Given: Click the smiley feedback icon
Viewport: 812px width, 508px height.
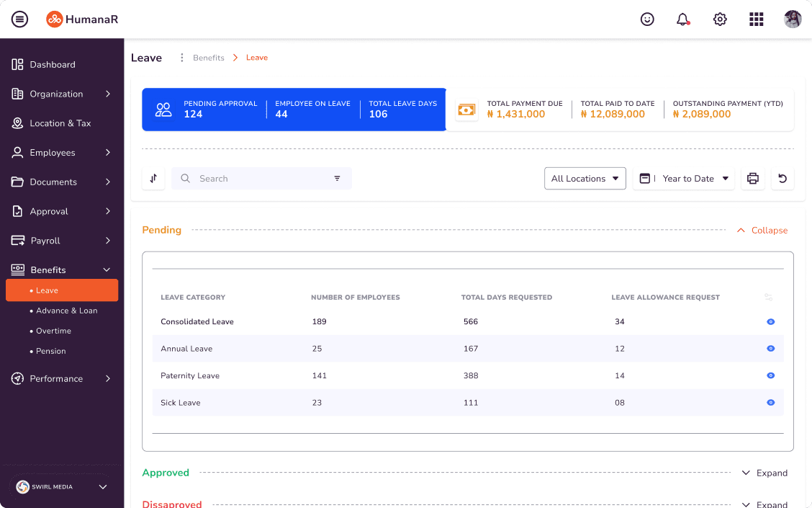Looking at the screenshot, I should [x=647, y=19].
